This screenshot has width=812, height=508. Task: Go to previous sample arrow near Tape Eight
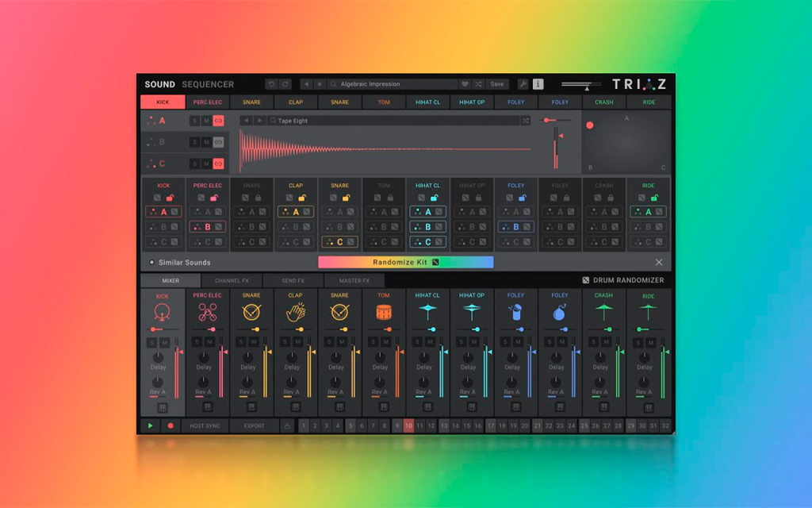click(x=247, y=121)
